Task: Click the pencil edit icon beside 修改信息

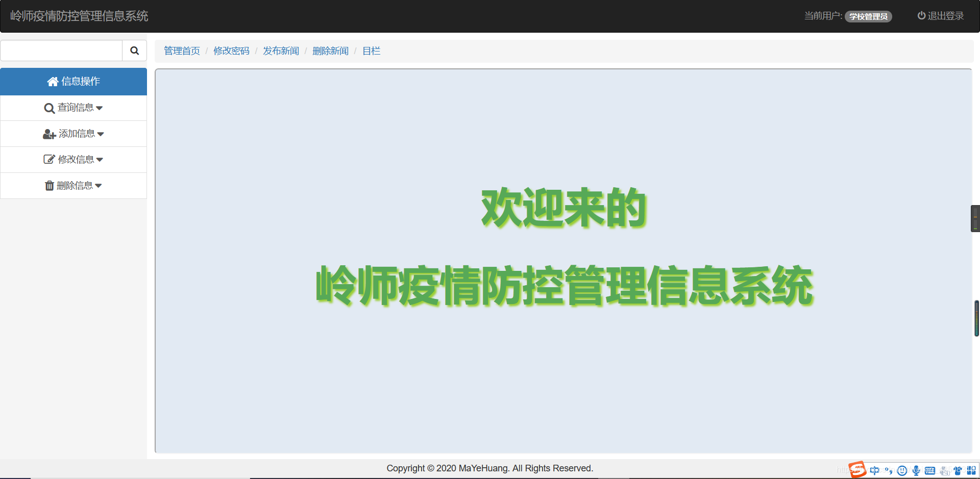Action: click(x=48, y=159)
